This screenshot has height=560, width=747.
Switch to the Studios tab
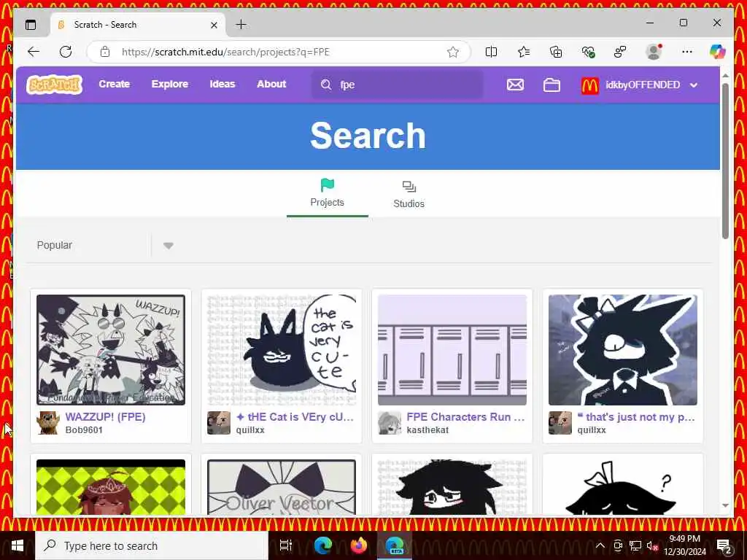[x=409, y=194]
